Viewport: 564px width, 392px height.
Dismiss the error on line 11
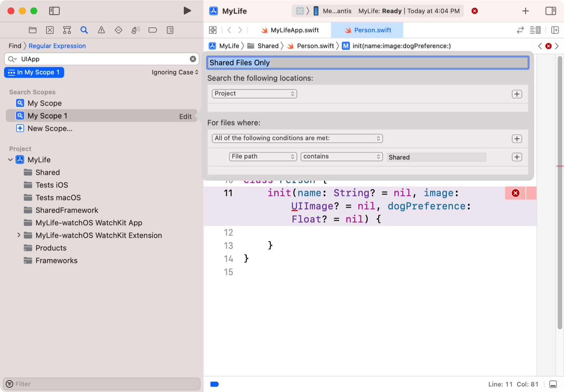(x=515, y=193)
